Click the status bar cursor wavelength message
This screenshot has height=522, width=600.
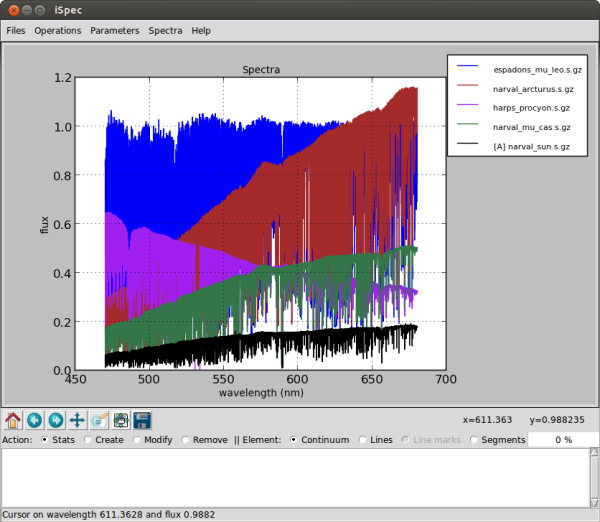coord(109,515)
